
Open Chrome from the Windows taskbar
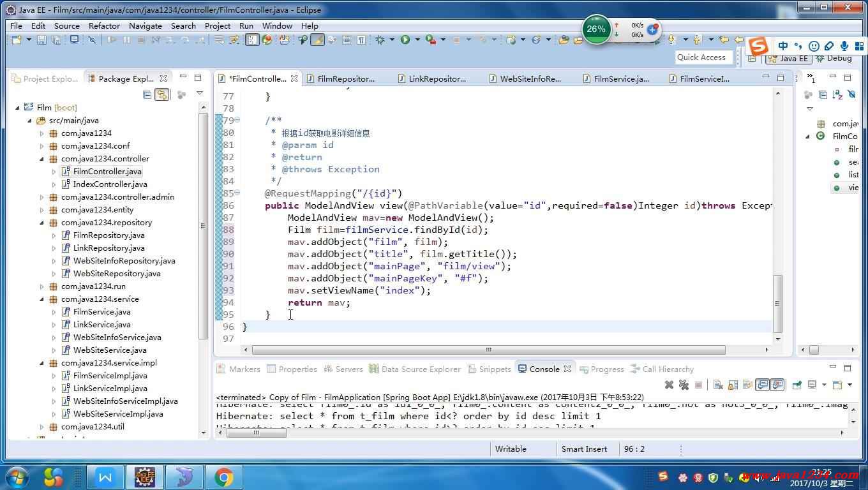[223, 477]
